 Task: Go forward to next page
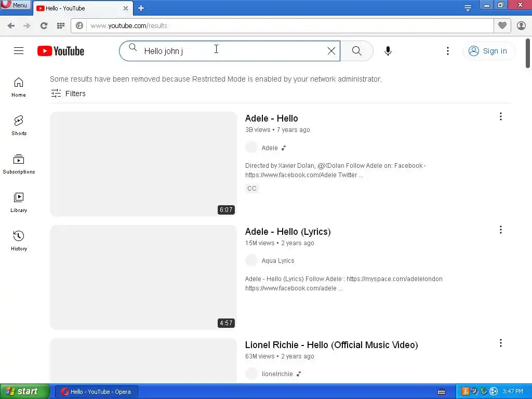pos(27,26)
